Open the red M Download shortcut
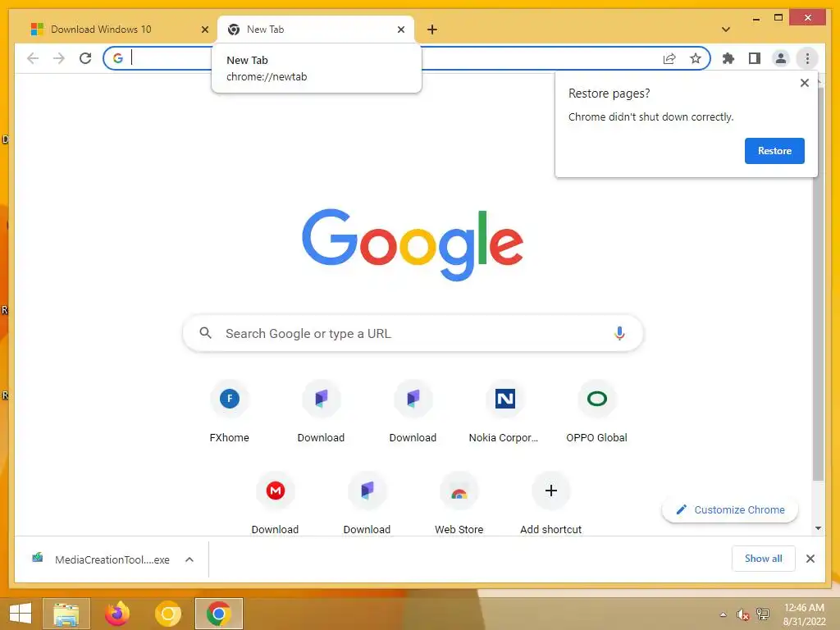The height and width of the screenshot is (630, 840). (276, 503)
